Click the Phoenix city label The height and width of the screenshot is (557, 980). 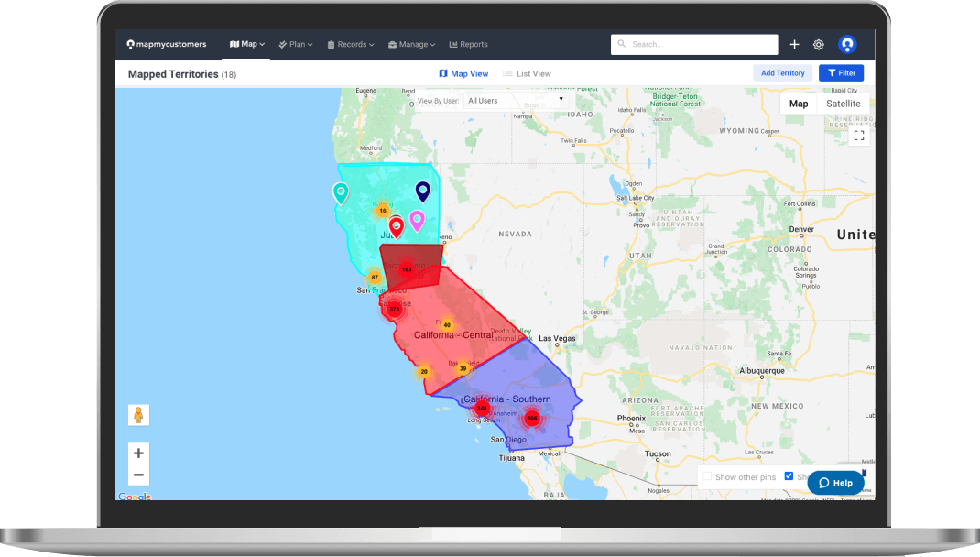click(x=631, y=419)
